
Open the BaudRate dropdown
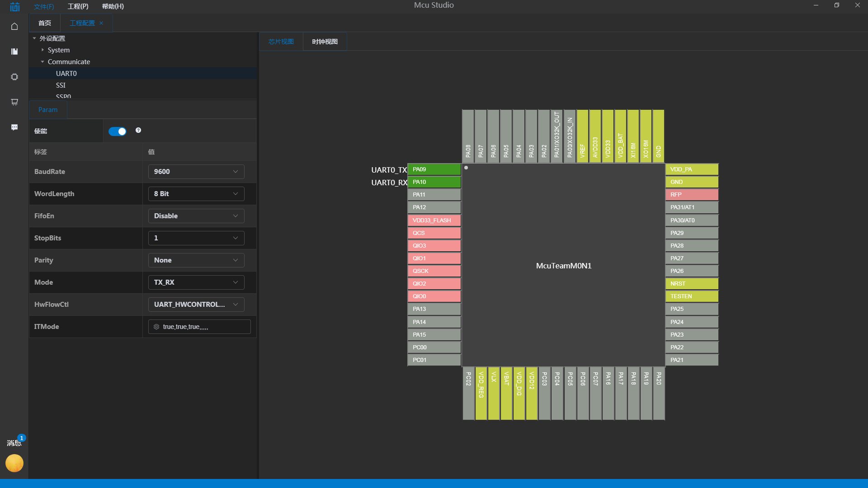coord(196,172)
